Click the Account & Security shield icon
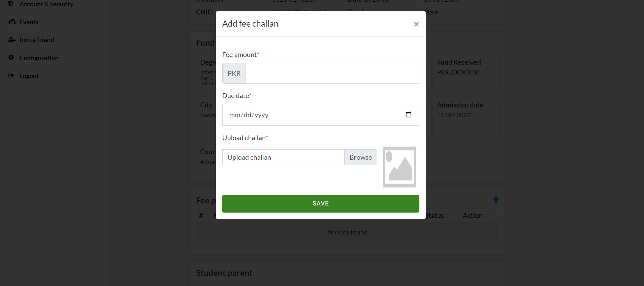The height and width of the screenshot is (286, 644). [x=11, y=4]
